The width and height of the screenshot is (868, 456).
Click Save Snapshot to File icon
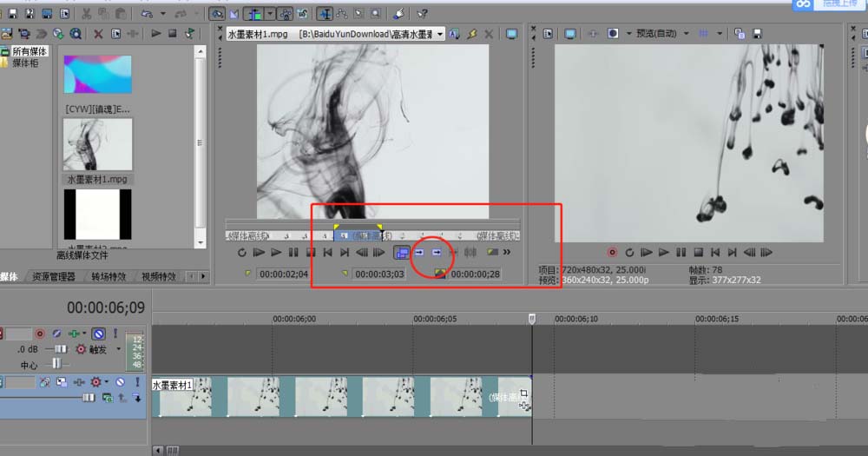coord(757,34)
